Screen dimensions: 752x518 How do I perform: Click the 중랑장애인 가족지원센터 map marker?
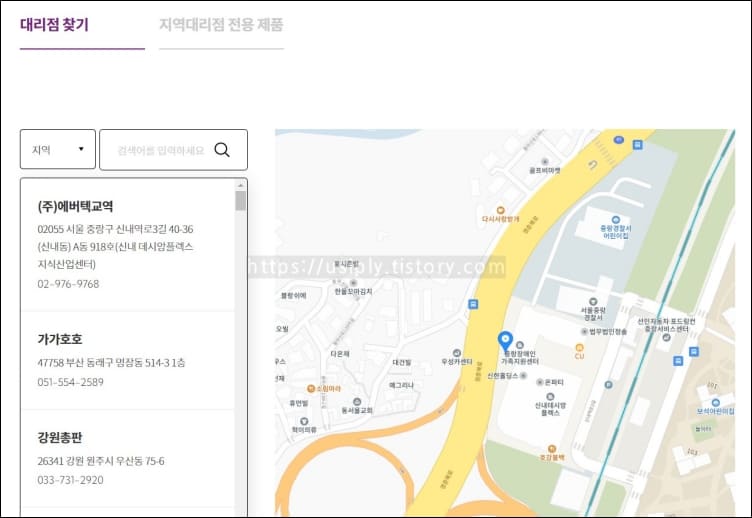[x=519, y=345]
